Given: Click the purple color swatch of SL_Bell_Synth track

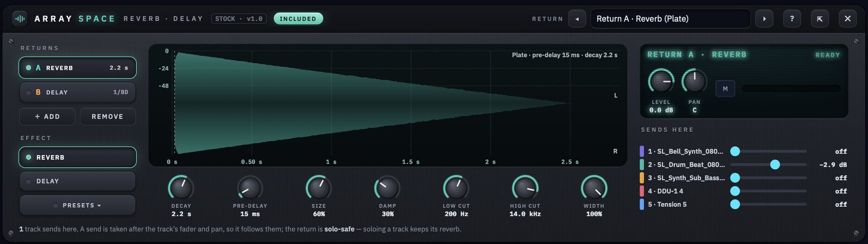Looking at the screenshot, I should point(642,151).
